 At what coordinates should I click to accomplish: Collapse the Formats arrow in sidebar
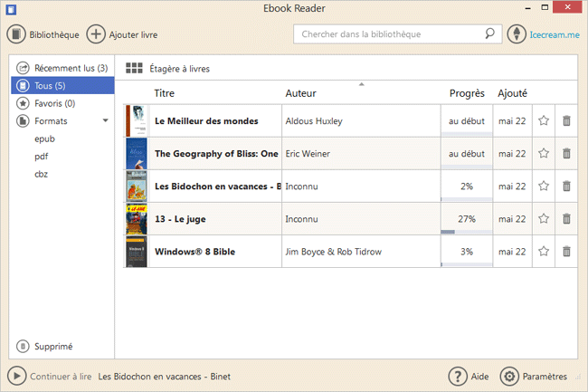coord(105,120)
